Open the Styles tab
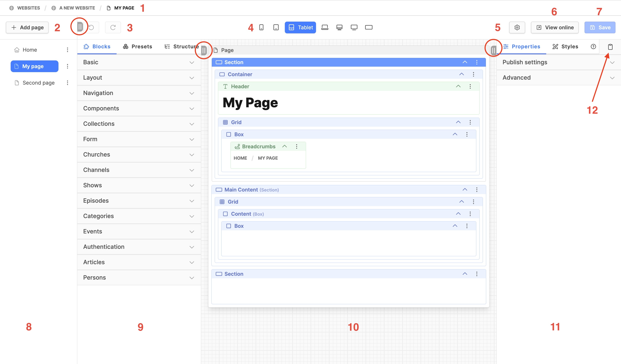The width and height of the screenshot is (621, 364). pos(565,47)
